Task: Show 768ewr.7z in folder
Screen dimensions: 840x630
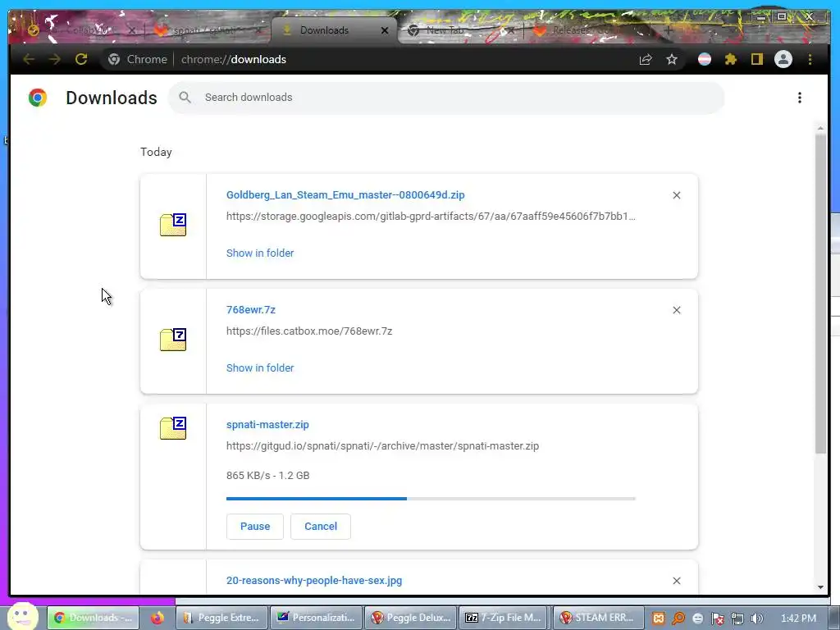Action: [x=260, y=368]
